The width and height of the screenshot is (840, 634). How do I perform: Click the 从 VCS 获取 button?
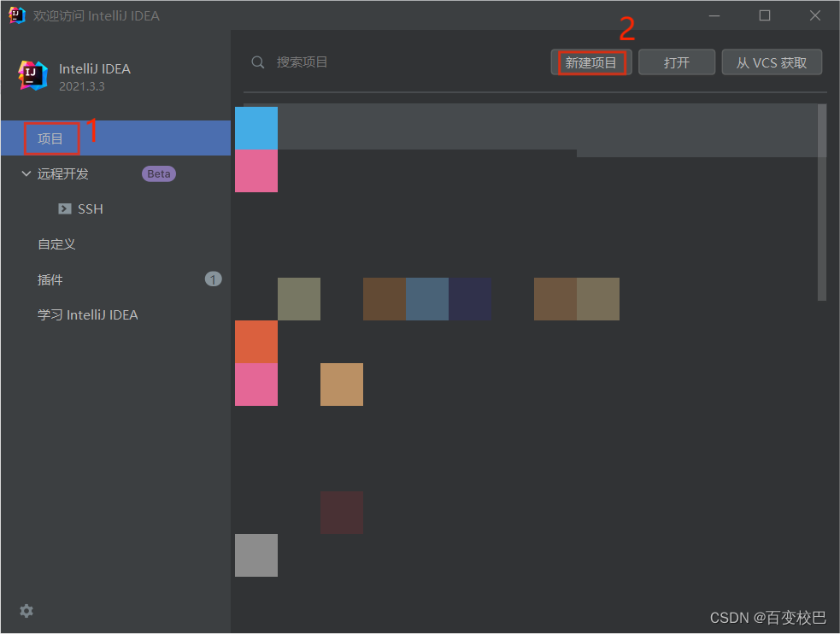click(772, 62)
